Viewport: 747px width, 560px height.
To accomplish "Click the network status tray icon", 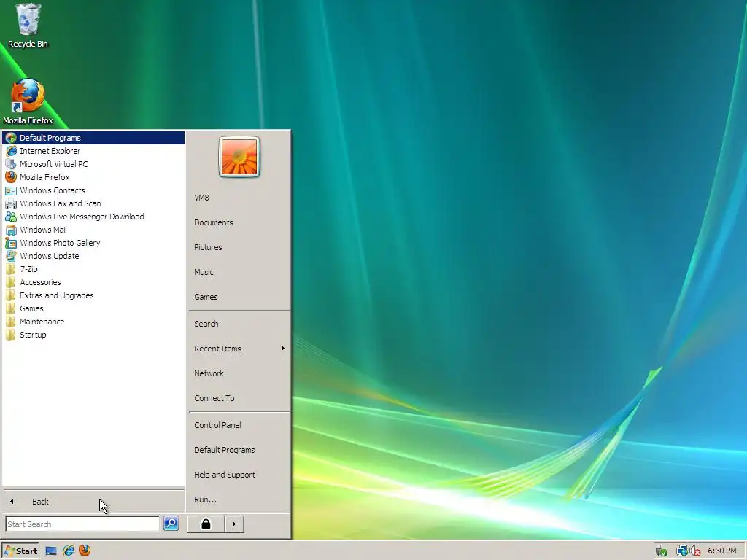I will 682,551.
